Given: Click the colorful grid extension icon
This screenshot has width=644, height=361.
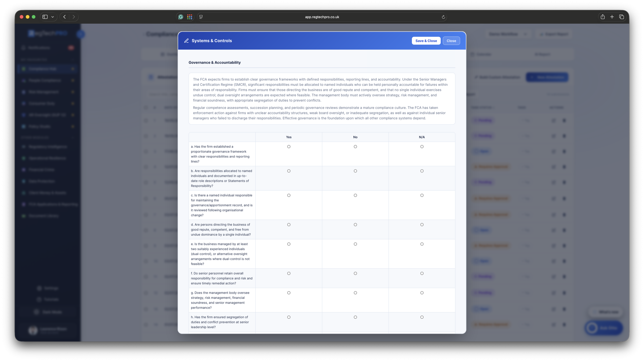Looking at the screenshot, I should (x=190, y=17).
